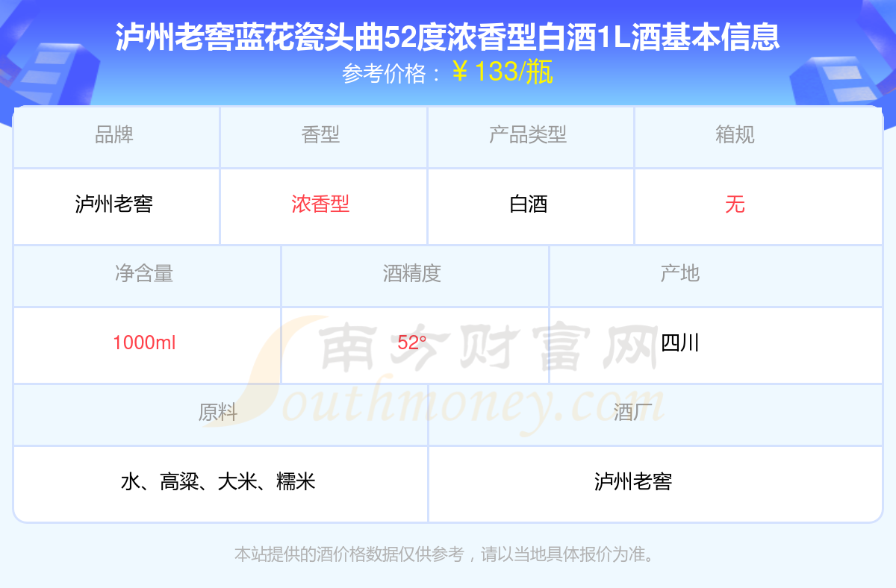The image size is (896, 588).
Task: Select the 原料 header cell
Action: click(x=220, y=414)
